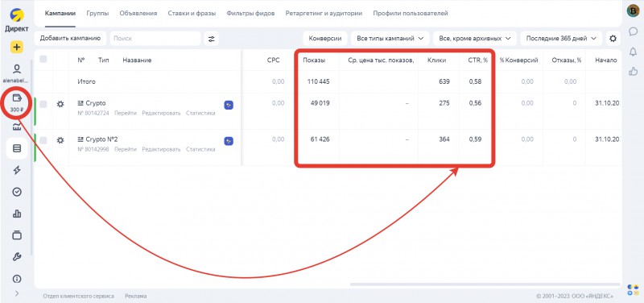
Task: Check the Crypto campaign row checkbox
Action: click(43, 104)
